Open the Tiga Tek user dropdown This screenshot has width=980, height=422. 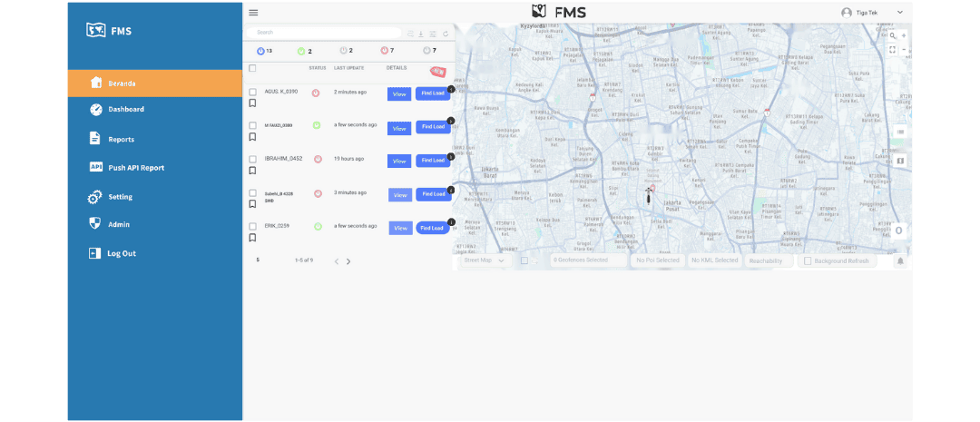[x=899, y=12]
